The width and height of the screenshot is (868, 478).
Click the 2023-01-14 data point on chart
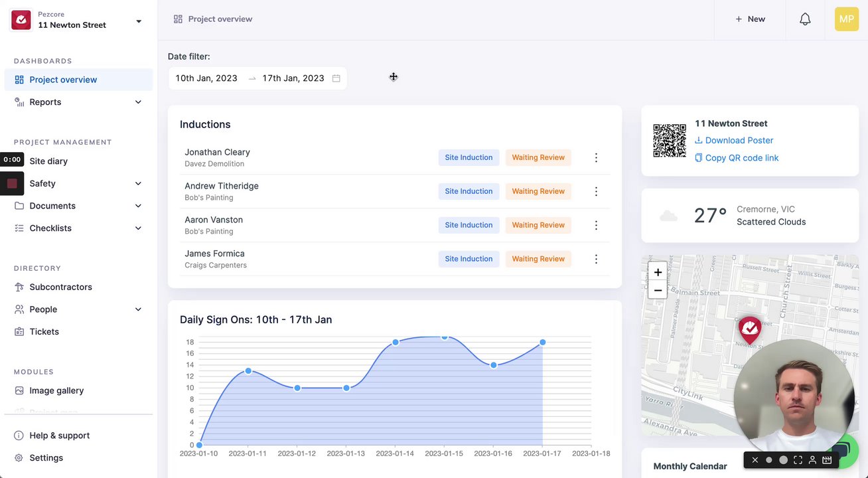click(396, 343)
